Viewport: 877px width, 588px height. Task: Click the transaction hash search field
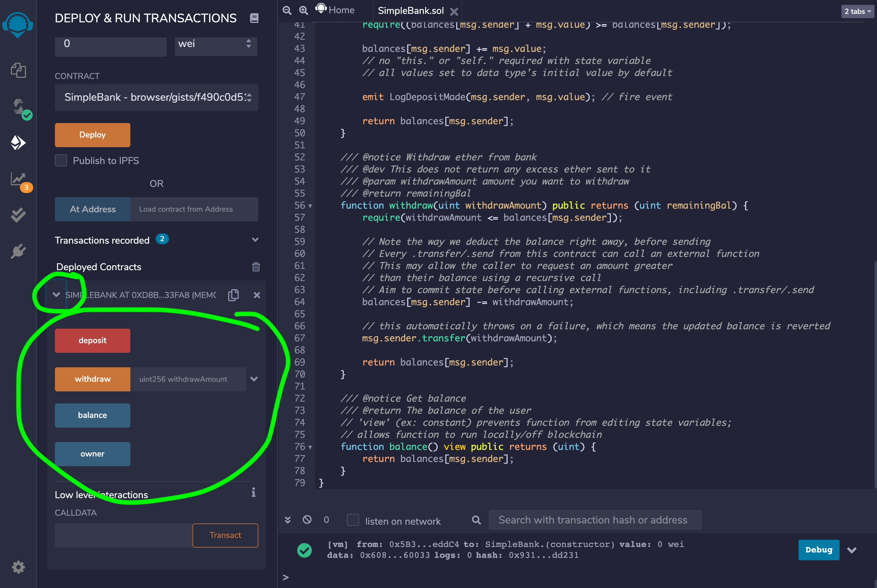(x=595, y=520)
